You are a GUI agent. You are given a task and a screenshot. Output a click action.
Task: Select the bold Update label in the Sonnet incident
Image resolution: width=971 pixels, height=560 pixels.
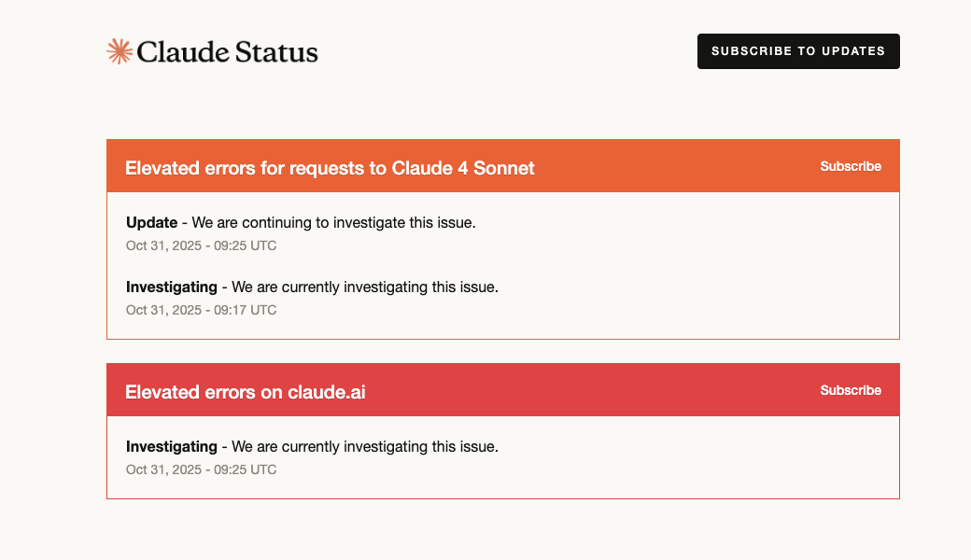click(x=150, y=222)
